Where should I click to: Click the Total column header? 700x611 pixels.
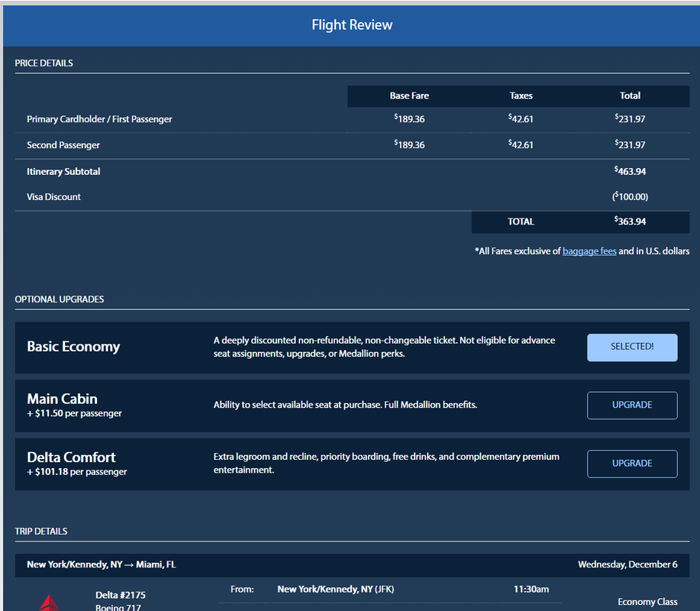click(630, 95)
